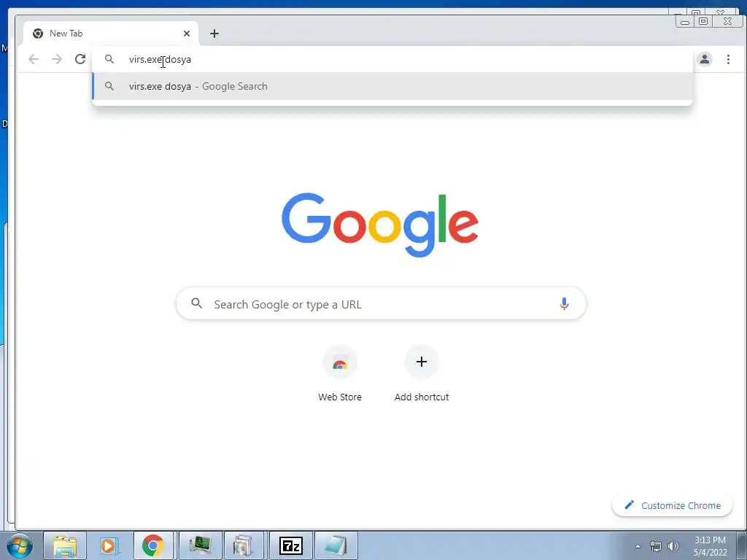Open the Windows Start menu
The height and width of the screenshot is (560, 747).
point(19,545)
